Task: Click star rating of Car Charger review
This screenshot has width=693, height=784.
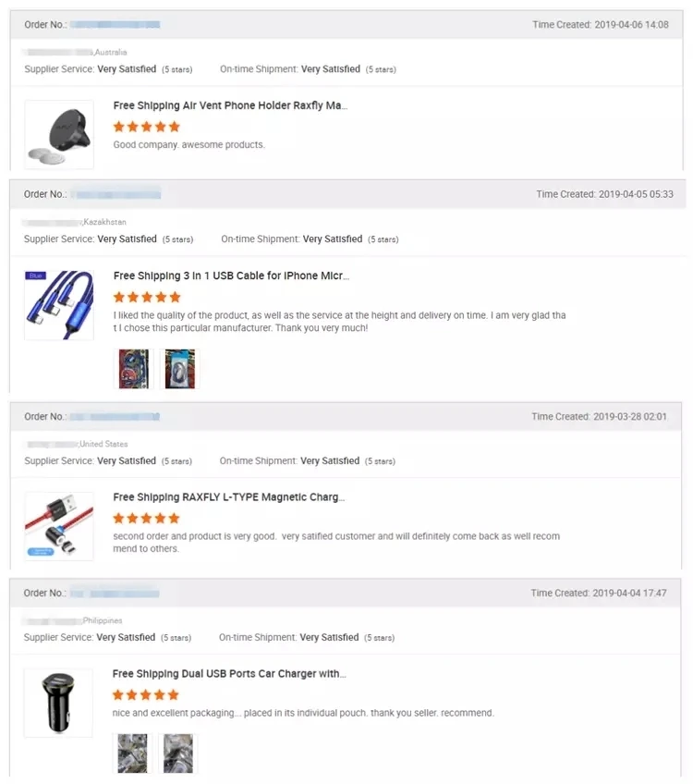Action: 146,694
